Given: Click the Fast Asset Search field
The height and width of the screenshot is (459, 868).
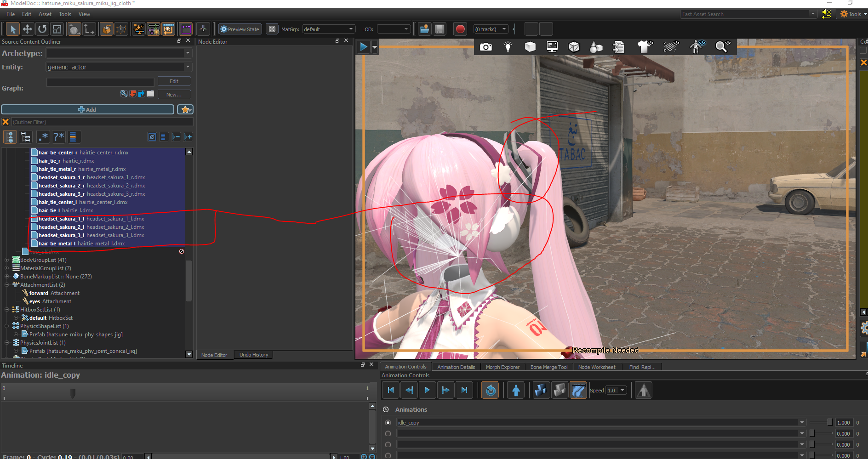Looking at the screenshot, I should [745, 14].
